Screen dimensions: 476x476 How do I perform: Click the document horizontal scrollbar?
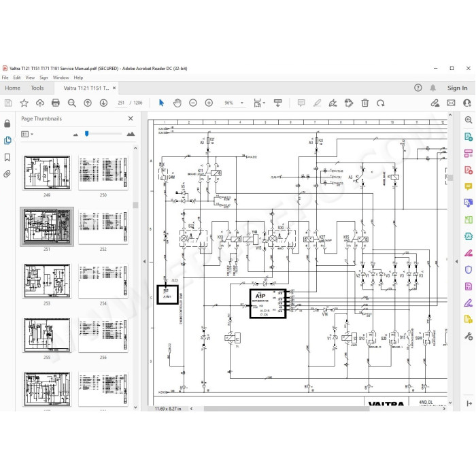click(286, 409)
